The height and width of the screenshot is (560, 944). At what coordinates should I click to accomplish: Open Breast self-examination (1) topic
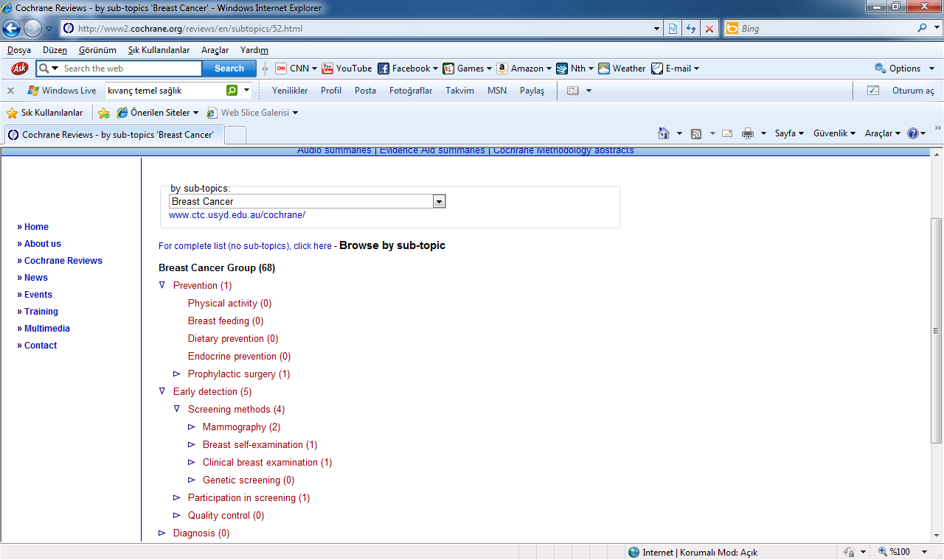coord(260,444)
